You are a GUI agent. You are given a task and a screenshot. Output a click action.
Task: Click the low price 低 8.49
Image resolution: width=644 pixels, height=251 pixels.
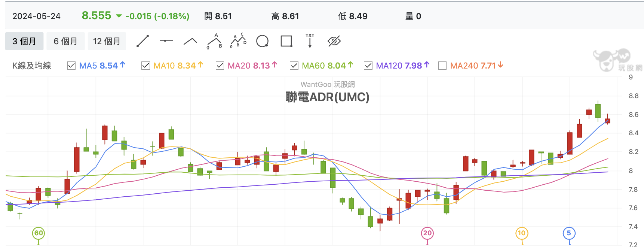tap(353, 16)
